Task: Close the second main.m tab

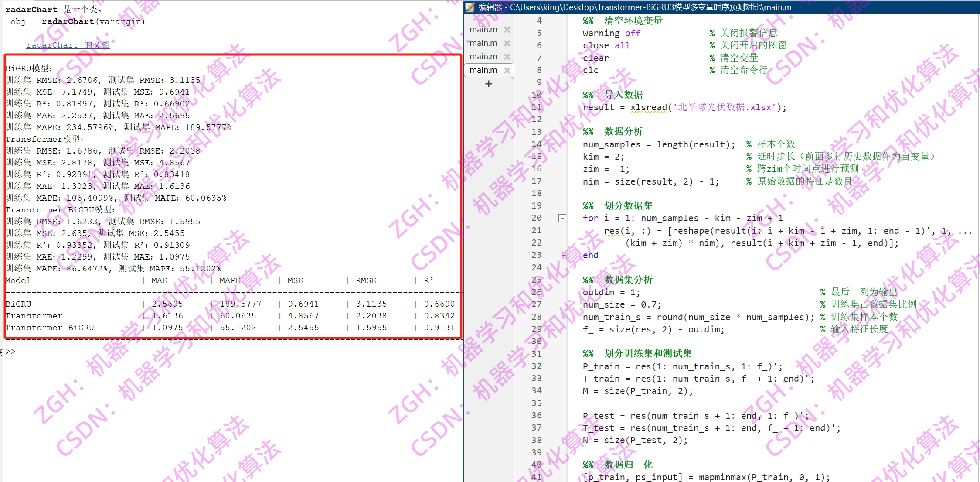Action: [x=507, y=43]
